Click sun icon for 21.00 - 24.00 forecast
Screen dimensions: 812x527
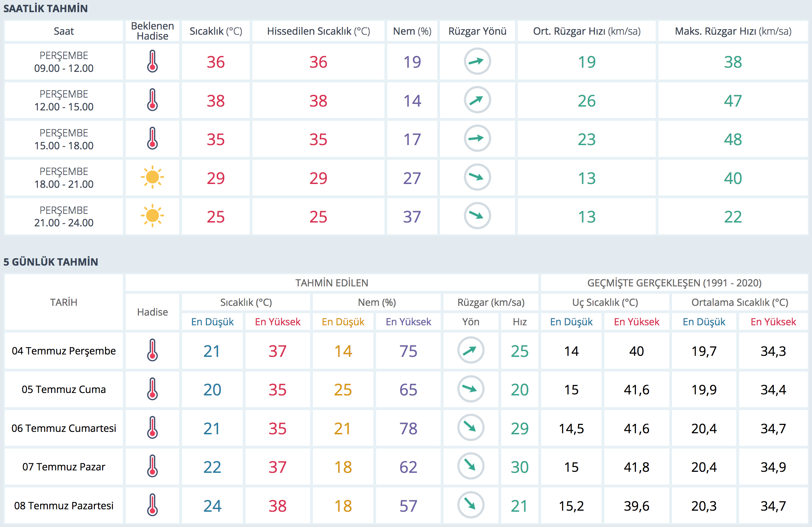click(152, 216)
